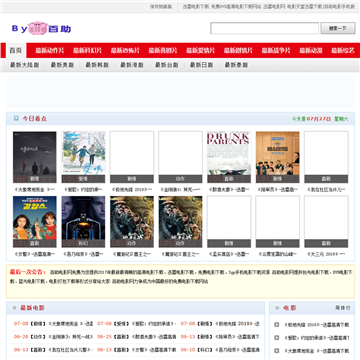Viewport: 360px width, 360px height.
Task: Click caption 《大三儿 2019》 in today's picks
Action: [x=326, y=254]
